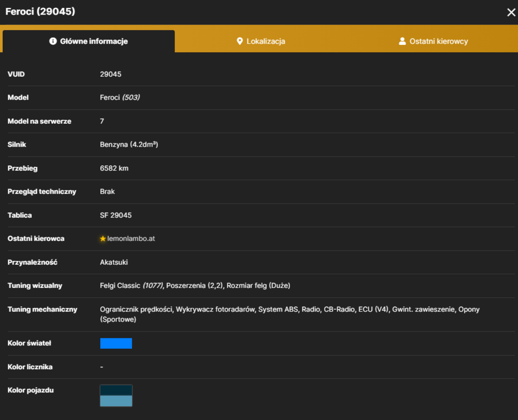Click the blue Kolor świateł swatch

[116, 343]
